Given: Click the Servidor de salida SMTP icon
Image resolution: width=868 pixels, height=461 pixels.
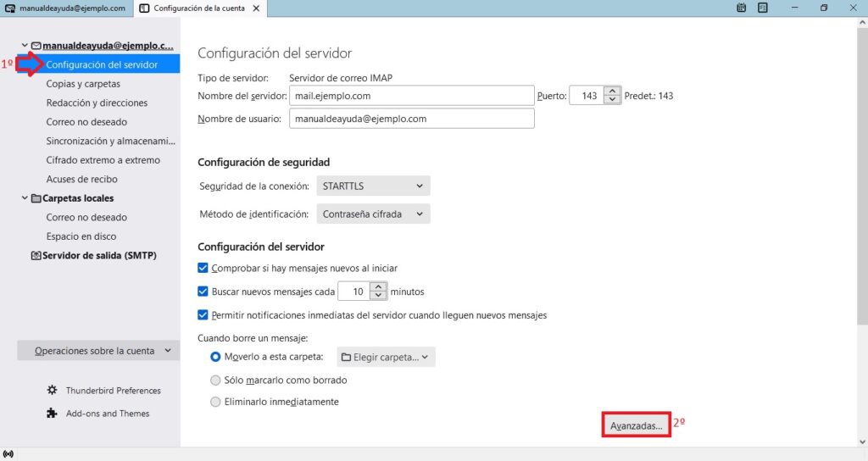Looking at the screenshot, I should point(36,256).
